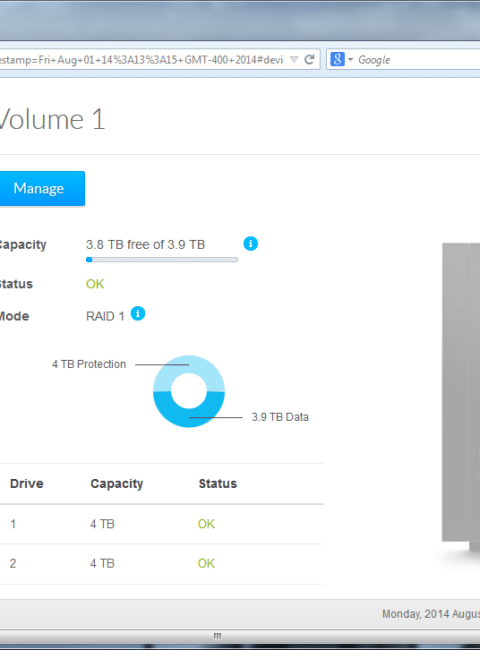This screenshot has width=480, height=650.
Task: Click the capacity usage progress bar
Action: click(162, 260)
